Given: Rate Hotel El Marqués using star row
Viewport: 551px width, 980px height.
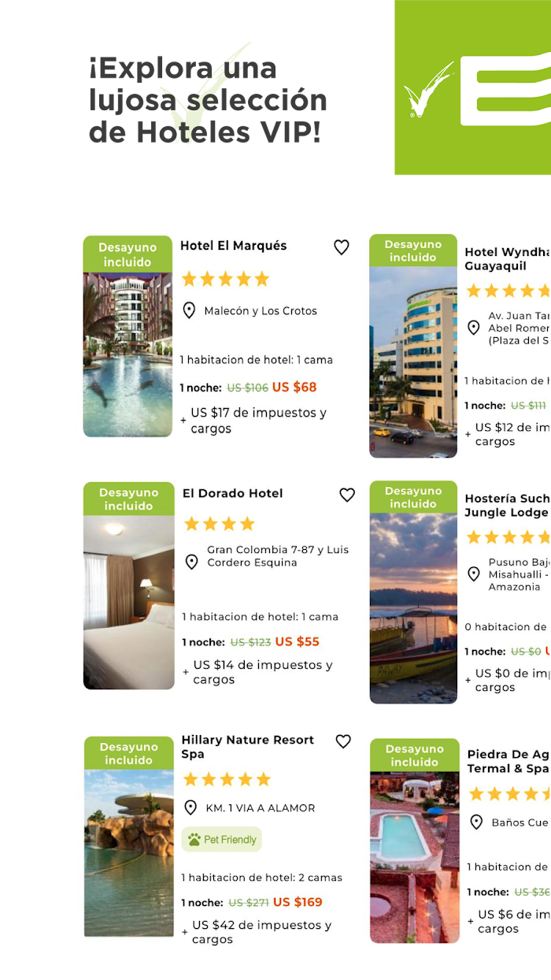Looking at the screenshot, I should coord(225,279).
